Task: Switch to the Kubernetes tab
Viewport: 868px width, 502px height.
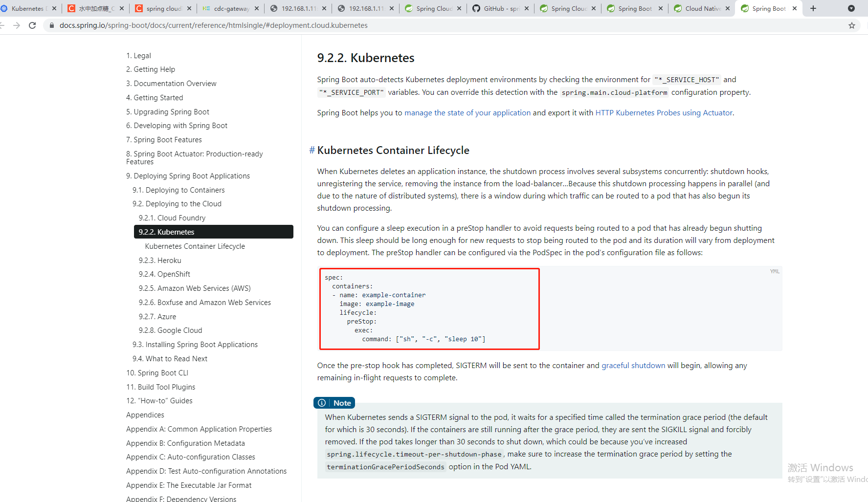Action: [28, 8]
